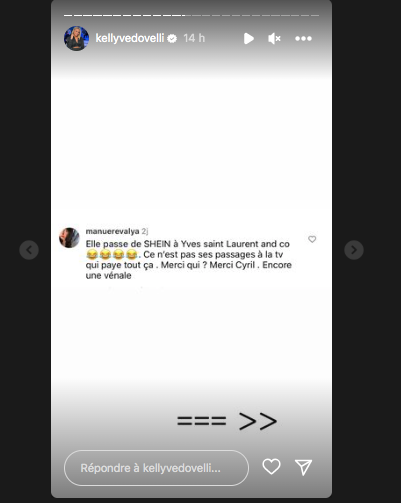Resume the story with the play button

click(248, 39)
